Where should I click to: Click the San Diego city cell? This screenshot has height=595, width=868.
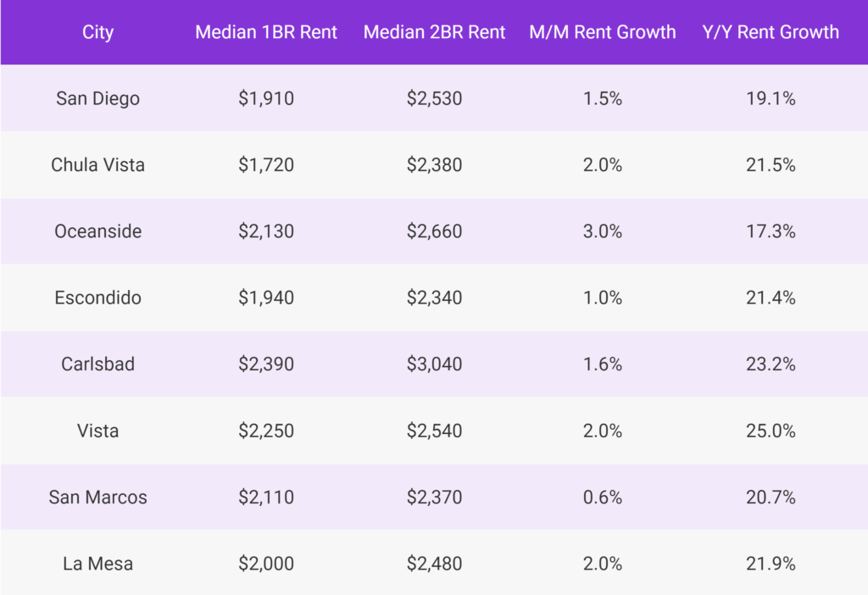(x=97, y=98)
